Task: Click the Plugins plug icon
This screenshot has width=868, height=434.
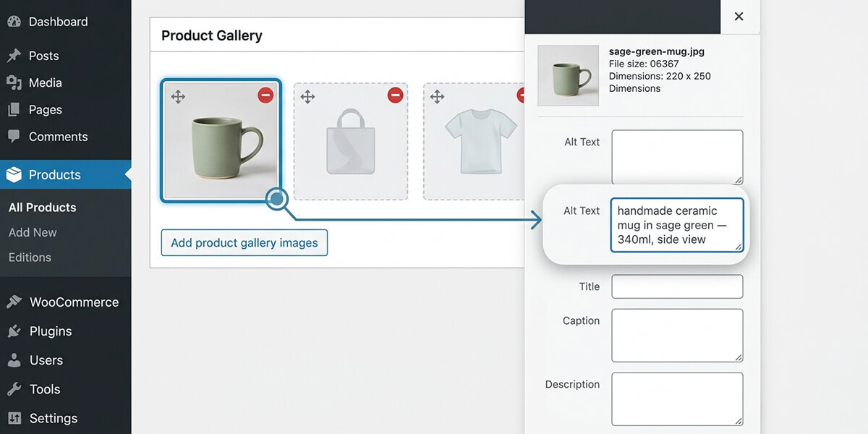Action: (14, 331)
